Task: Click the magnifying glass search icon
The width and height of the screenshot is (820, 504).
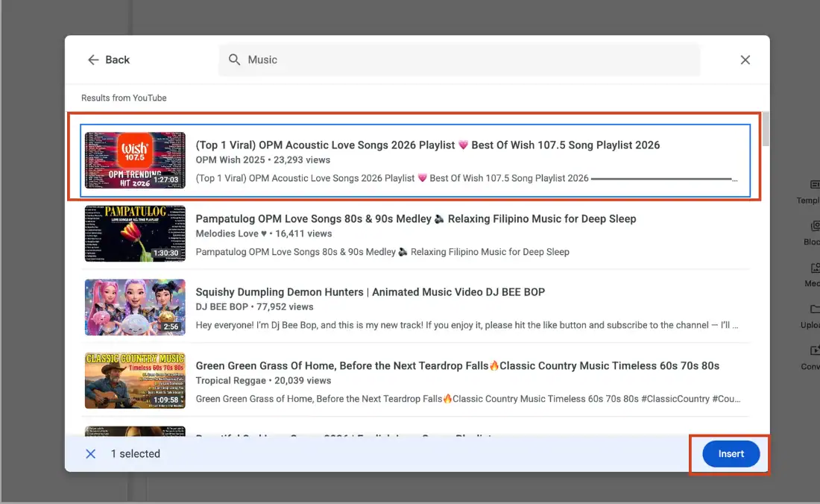Action: point(234,60)
